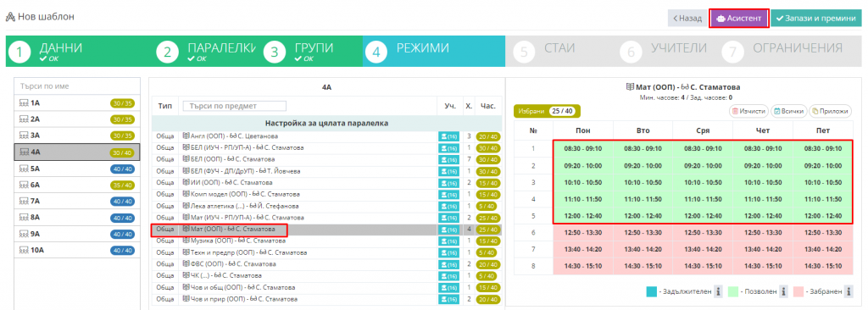This screenshot has width=868, height=310.
Task: Select class 3А in list
Action: click(77, 135)
